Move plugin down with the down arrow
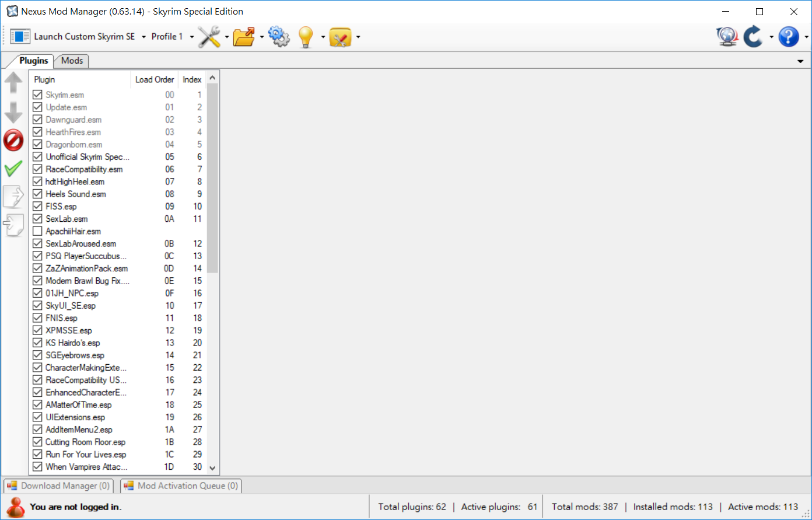This screenshot has height=520, width=812. (13, 112)
